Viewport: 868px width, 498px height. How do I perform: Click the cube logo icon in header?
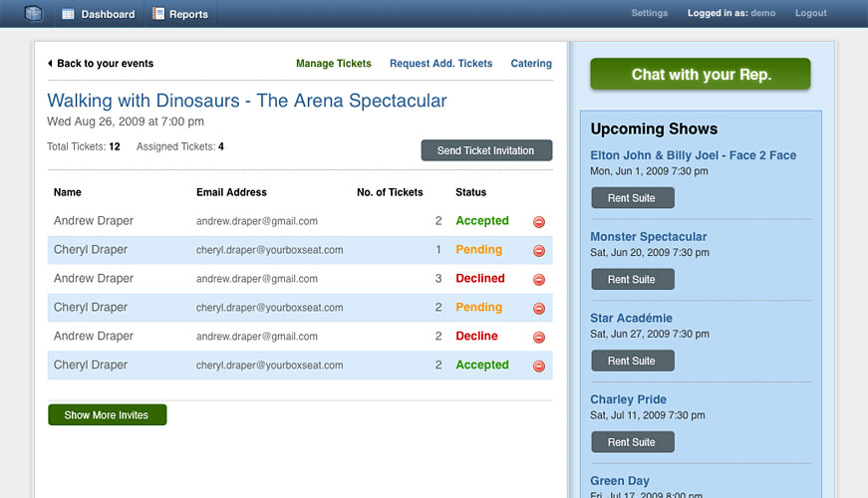coord(34,13)
